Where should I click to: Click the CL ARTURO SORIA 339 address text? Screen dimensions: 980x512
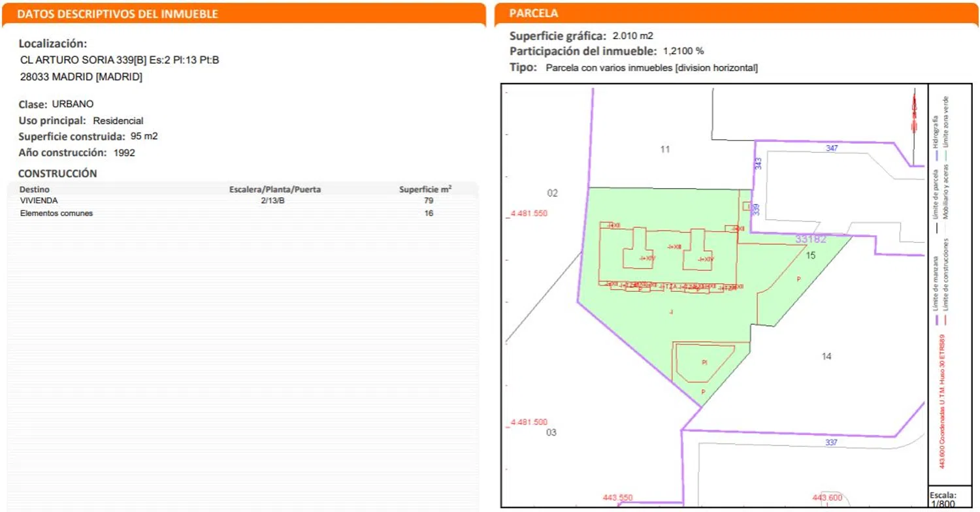(x=120, y=60)
